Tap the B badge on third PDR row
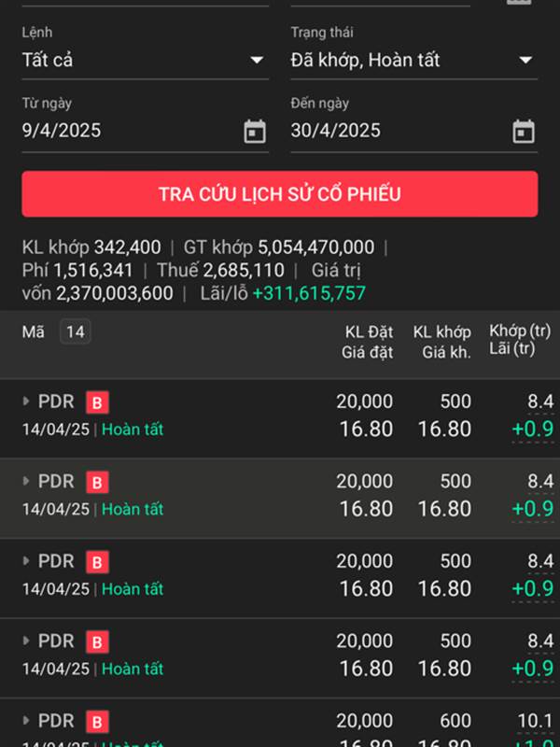Screen dimensions: 560x747 click(98, 562)
